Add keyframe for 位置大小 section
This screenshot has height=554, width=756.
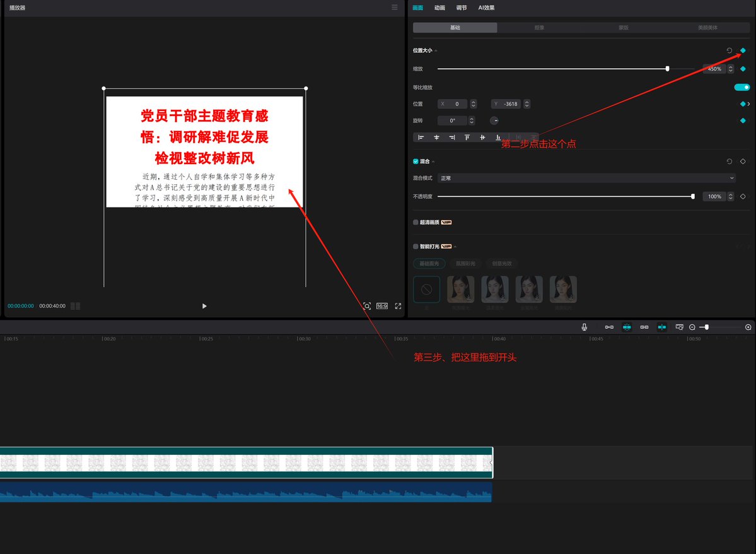click(x=743, y=50)
